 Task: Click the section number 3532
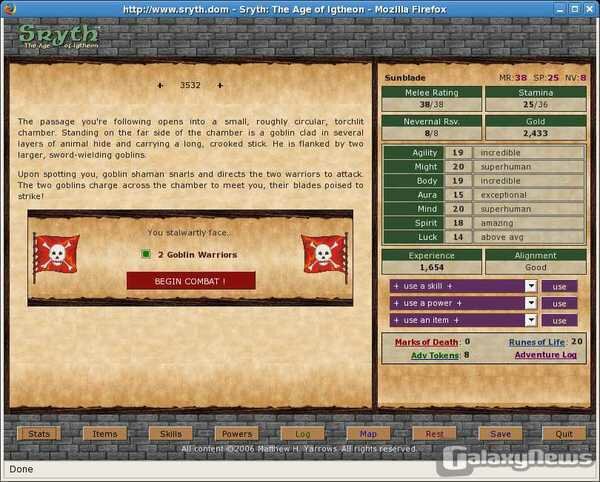[190, 85]
